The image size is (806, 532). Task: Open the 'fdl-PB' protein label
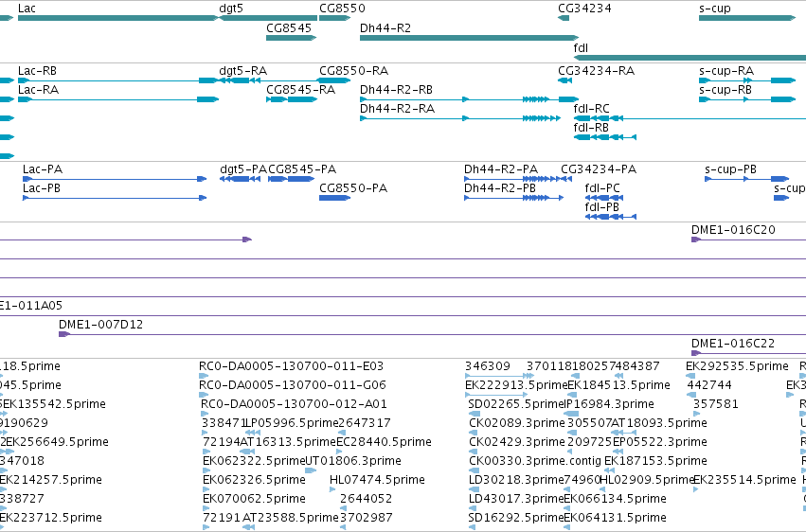[x=602, y=207]
